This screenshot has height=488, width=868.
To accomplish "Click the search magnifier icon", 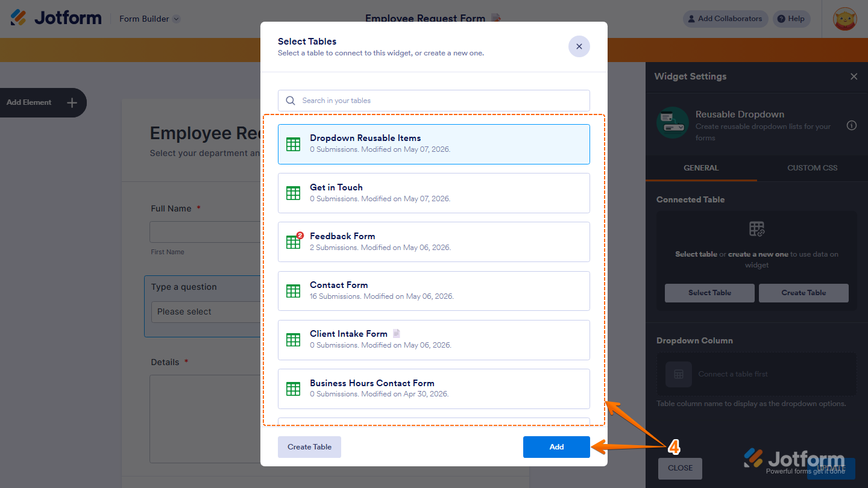I will pos(291,101).
